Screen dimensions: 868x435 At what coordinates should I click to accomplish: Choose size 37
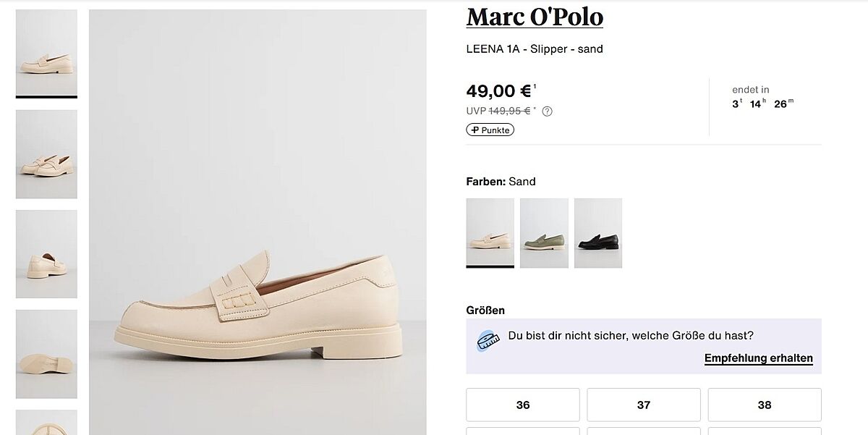(x=643, y=405)
